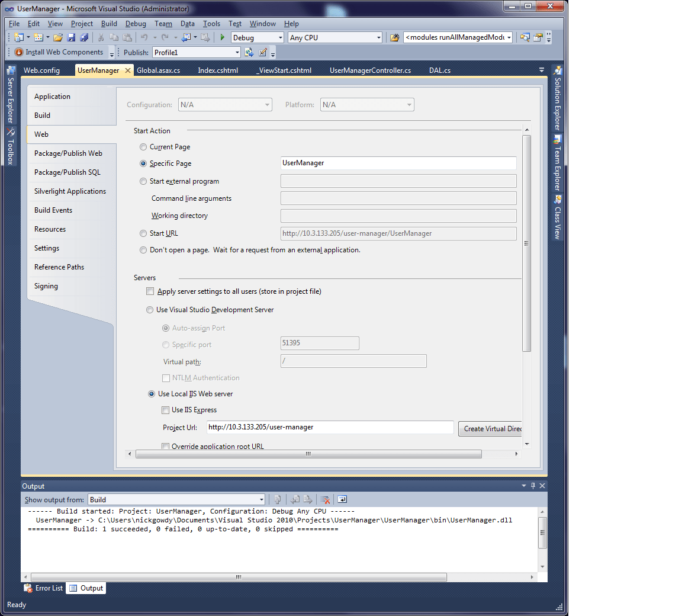Click the Redo arrow icon

pos(165,37)
